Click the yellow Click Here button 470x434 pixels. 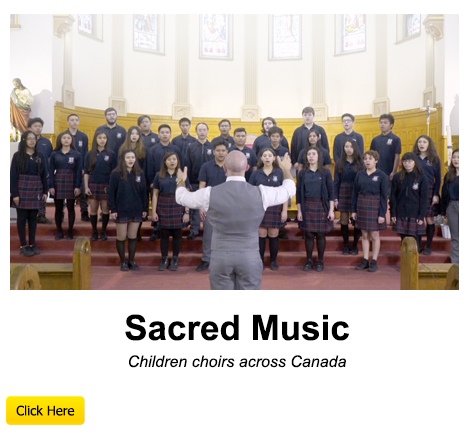[45, 410]
